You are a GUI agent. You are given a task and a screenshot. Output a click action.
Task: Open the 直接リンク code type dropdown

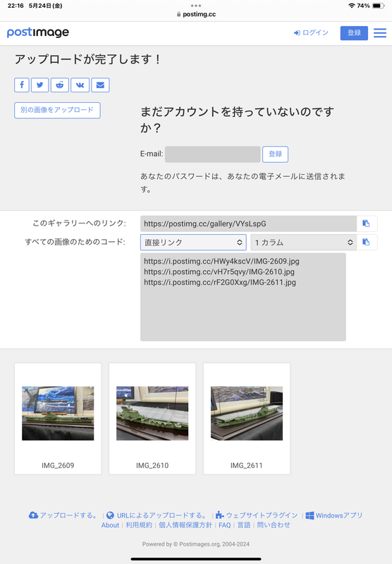click(193, 242)
